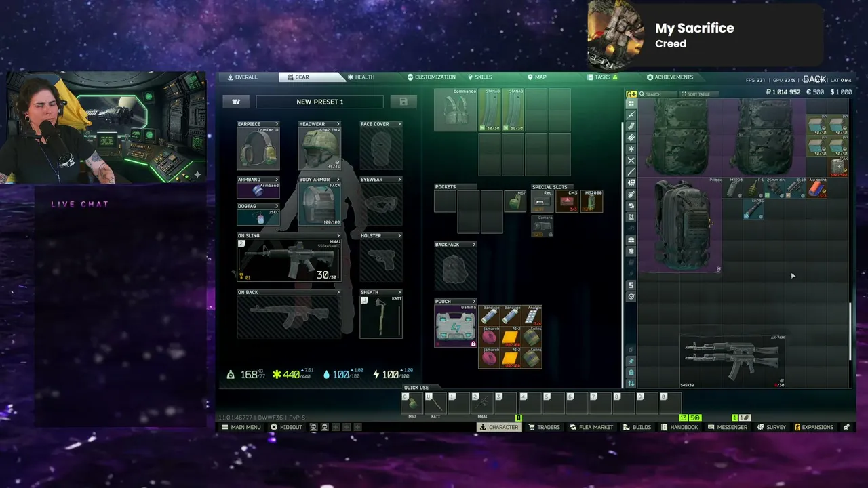Open the Map tab

(x=536, y=77)
